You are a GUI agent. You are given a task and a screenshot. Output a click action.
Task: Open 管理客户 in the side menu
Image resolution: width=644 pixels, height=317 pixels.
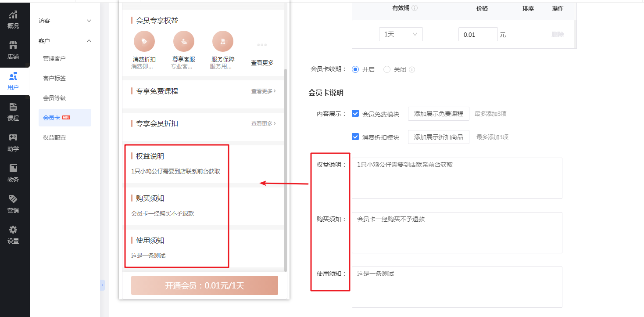pyautogui.click(x=54, y=58)
